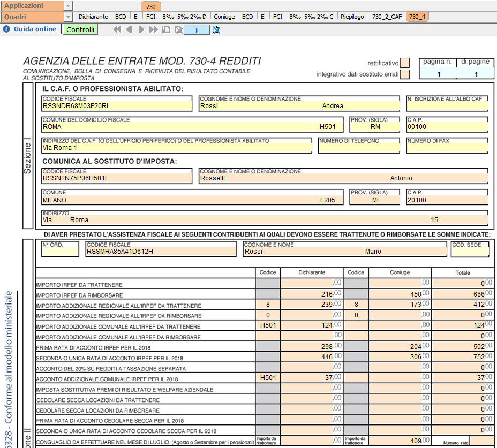Click Dichiarante 239 addizionale regionale da trattenere
This screenshot has width=497, height=448.
point(312,305)
